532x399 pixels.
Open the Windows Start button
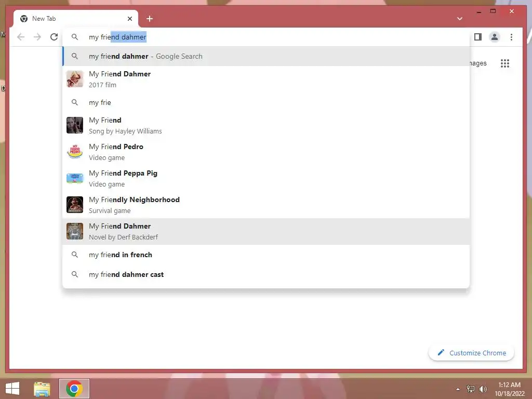pos(12,389)
